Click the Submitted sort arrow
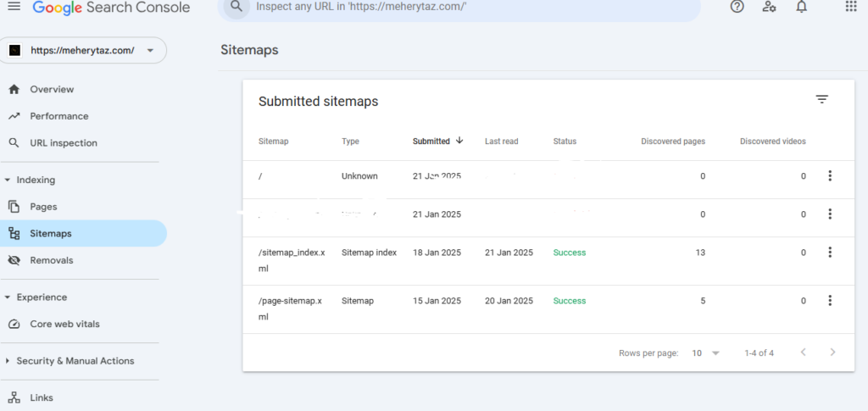The image size is (868, 411). tap(459, 141)
